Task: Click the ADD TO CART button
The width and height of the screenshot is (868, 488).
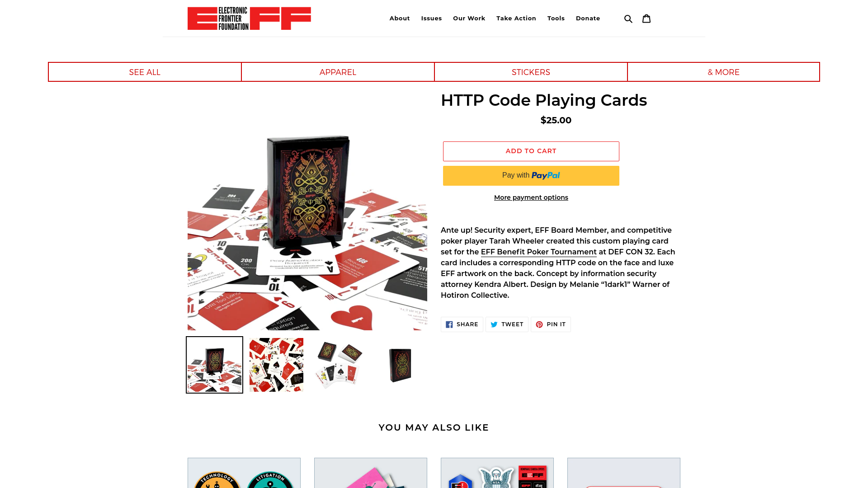Action: coord(531,151)
